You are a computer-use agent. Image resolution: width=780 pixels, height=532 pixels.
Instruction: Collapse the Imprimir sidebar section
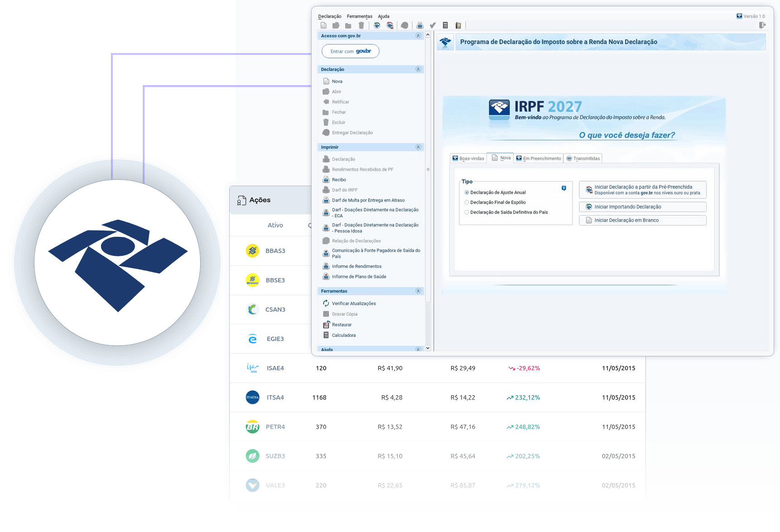coord(418,147)
